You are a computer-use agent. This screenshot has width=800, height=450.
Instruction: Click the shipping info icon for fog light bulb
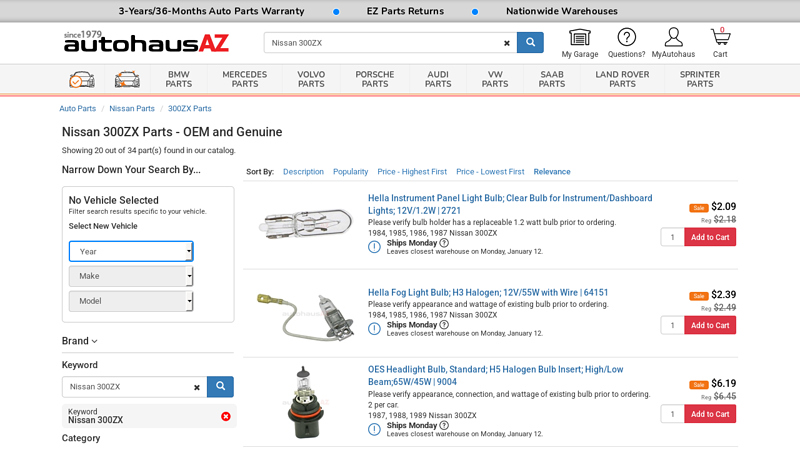(x=374, y=329)
